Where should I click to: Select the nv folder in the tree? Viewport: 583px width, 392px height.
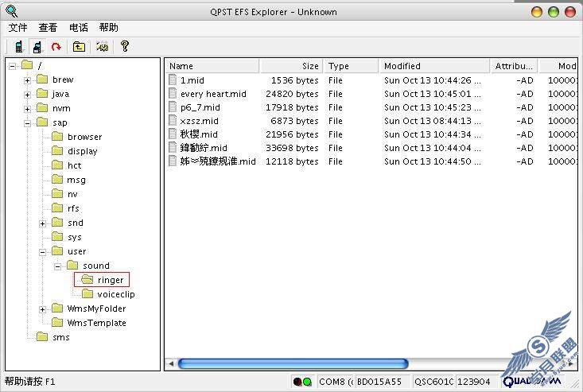[72, 194]
